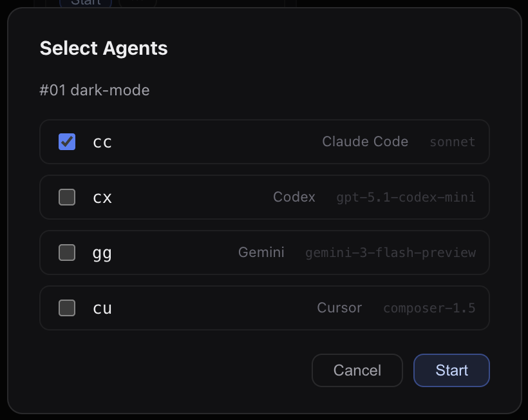Click the Start button

[x=451, y=370]
